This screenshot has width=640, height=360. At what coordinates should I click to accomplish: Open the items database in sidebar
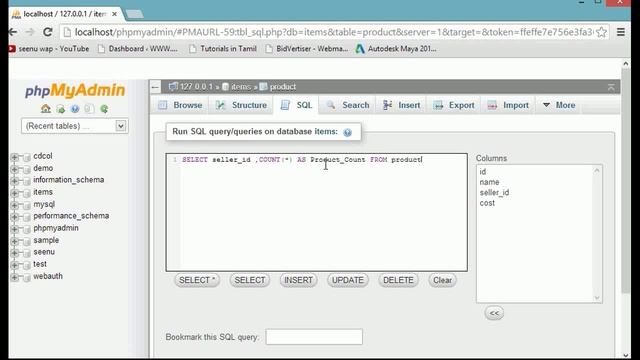(x=43, y=192)
